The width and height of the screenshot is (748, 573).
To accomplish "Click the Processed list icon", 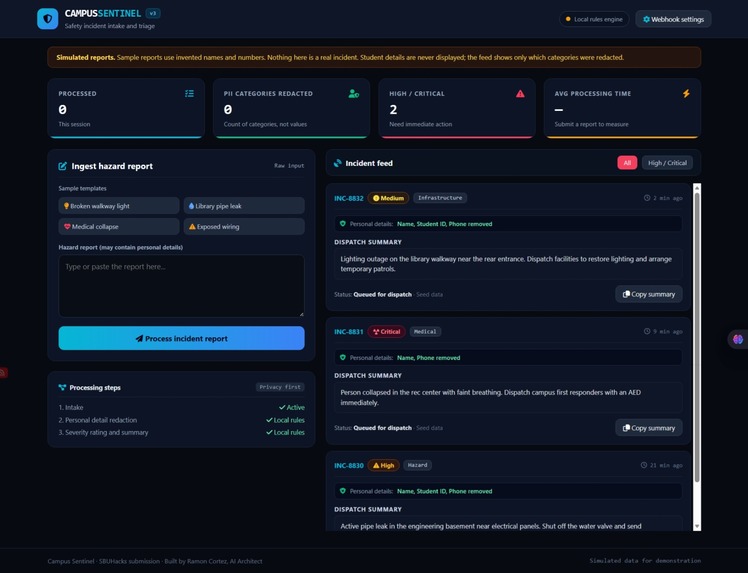I will pyautogui.click(x=189, y=94).
